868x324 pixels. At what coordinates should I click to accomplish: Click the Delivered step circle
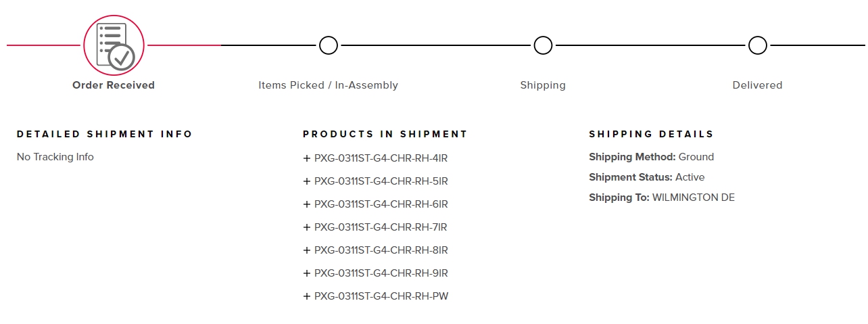(758, 45)
